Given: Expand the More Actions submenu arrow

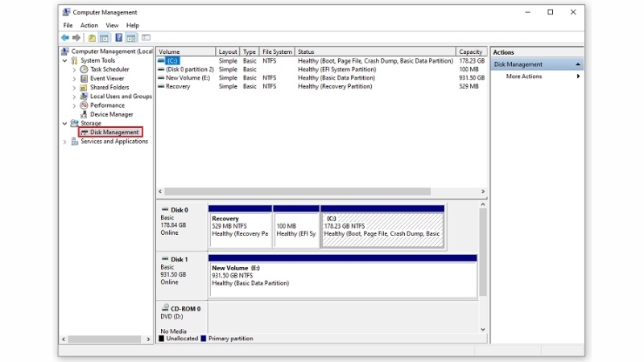Looking at the screenshot, I should pyautogui.click(x=578, y=76).
